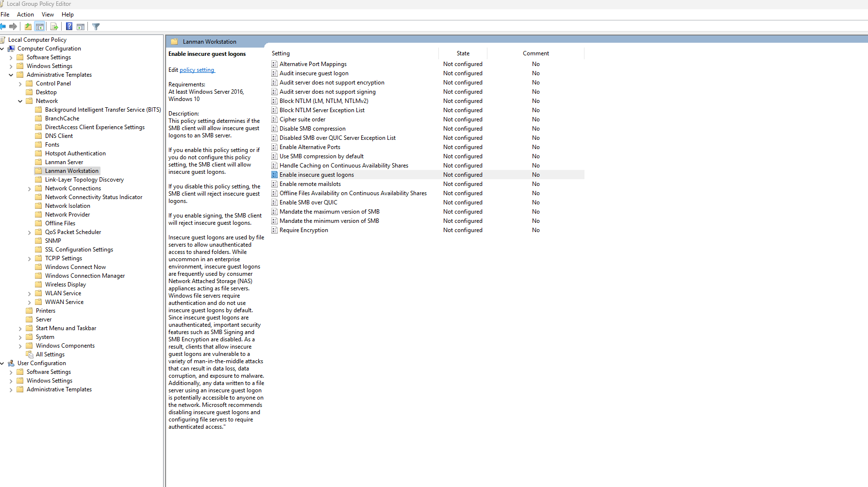Open Help via the question mark icon
868x487 pixels.
pyautogui.click(x=69, y=26)
